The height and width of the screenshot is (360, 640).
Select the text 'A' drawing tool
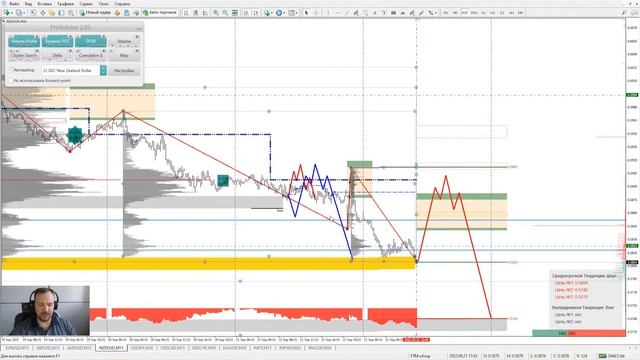pos(375,13)
